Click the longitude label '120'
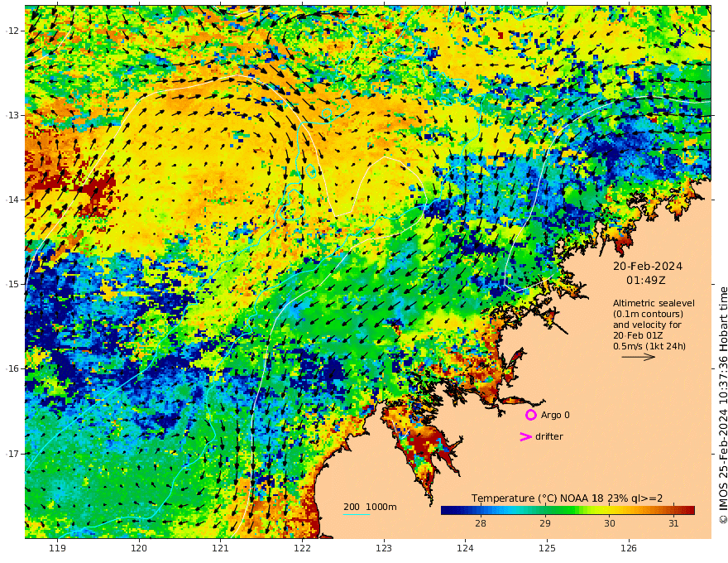Screen dimensions: 728x563 [139, 549]
